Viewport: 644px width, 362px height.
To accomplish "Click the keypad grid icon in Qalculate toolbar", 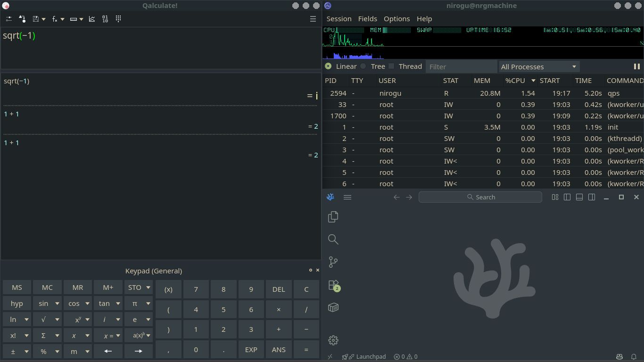I will [x=118, y=18].
